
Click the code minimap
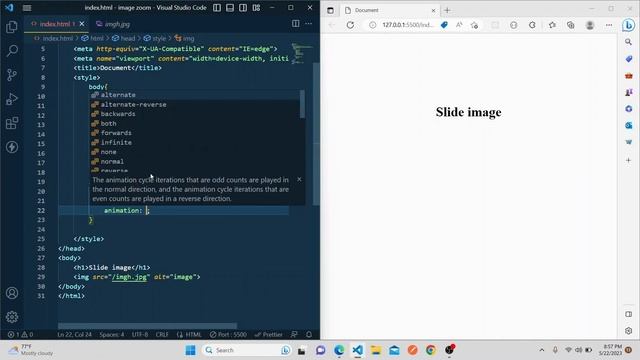pyautogui.click(x=302, y=53)
